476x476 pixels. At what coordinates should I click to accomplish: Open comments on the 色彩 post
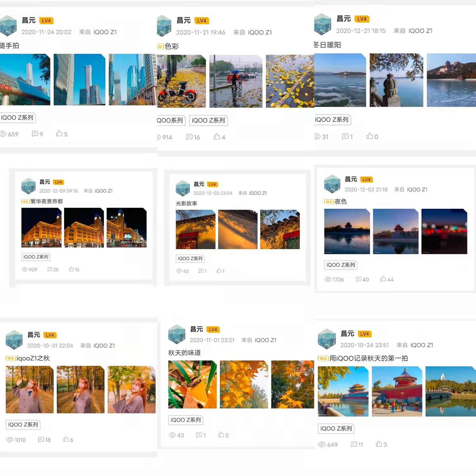click(189, 137)
